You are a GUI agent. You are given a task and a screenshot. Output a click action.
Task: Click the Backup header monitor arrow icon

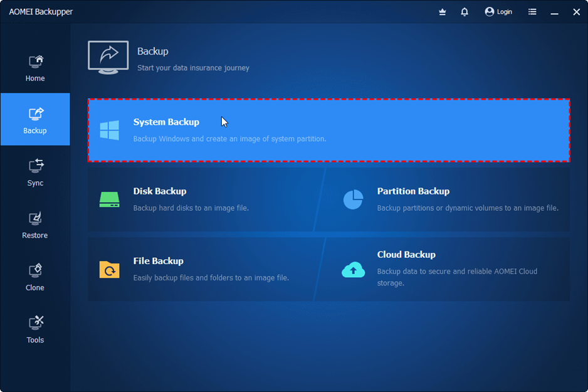pos(108,57)
